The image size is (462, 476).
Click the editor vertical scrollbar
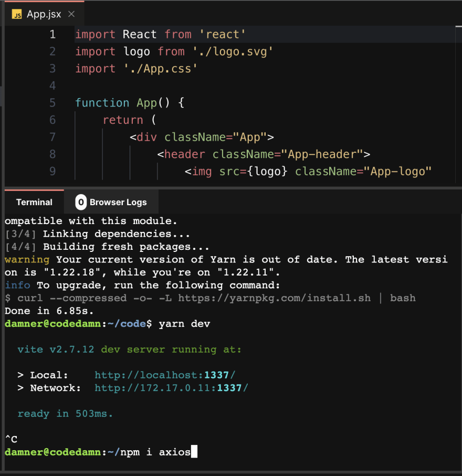pyautogui.click(x=459, y=104)
